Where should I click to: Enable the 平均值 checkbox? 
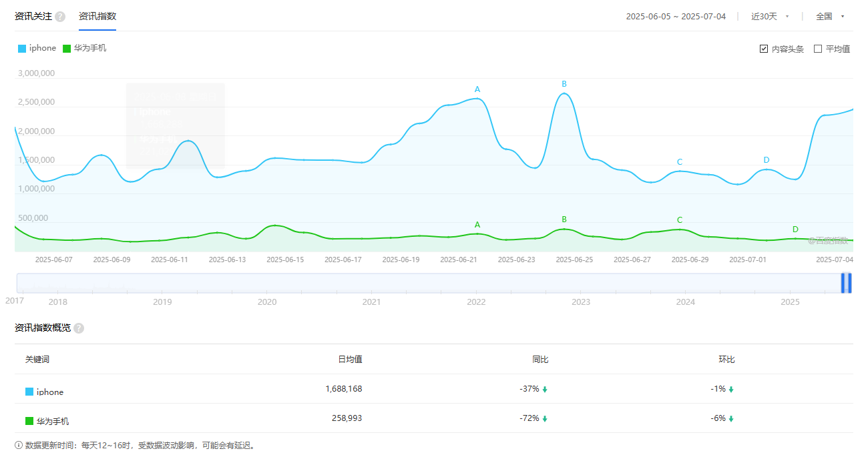(818, 49)
